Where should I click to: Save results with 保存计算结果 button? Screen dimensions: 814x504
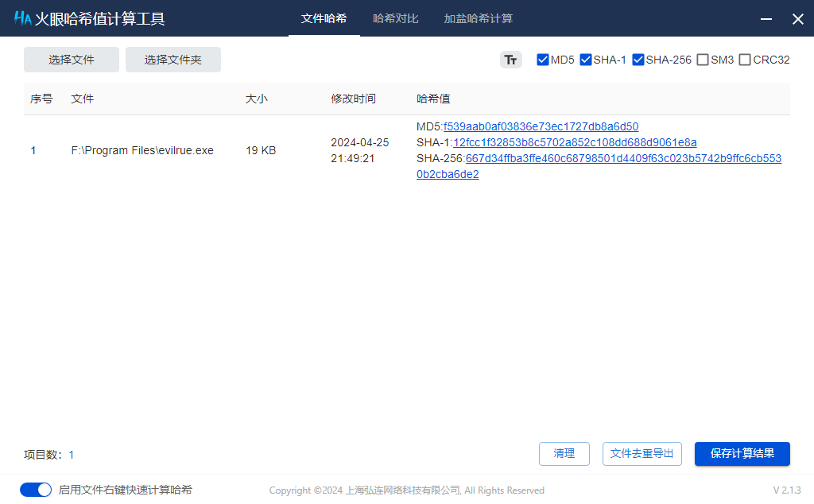click(742, 454)
